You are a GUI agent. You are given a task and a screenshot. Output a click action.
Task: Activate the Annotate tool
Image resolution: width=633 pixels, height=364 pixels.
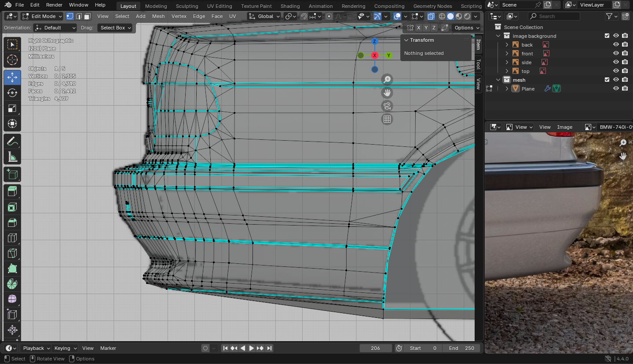tap(12, 142)
